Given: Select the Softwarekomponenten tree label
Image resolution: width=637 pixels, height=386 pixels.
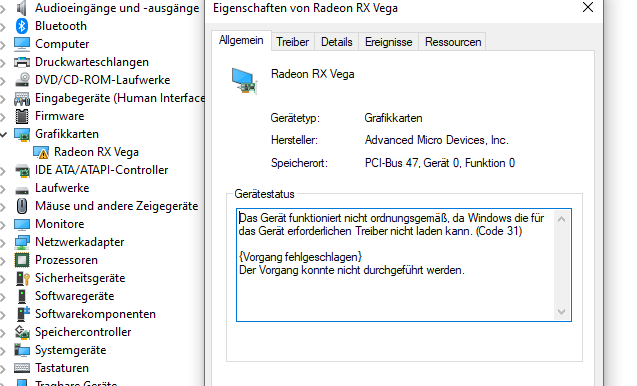Looking at the screenshot, I should 95,314.
